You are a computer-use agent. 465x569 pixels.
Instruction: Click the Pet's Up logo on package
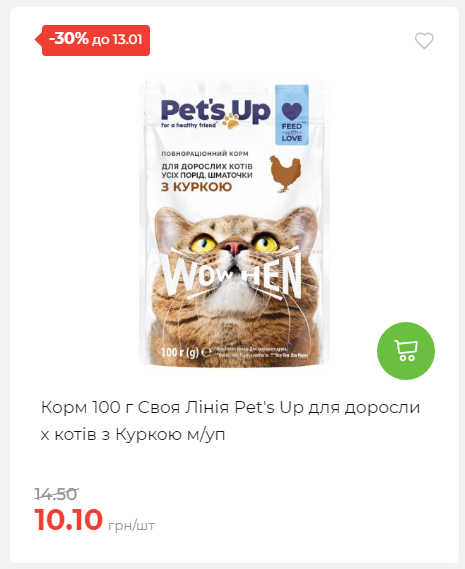point(216,113)
